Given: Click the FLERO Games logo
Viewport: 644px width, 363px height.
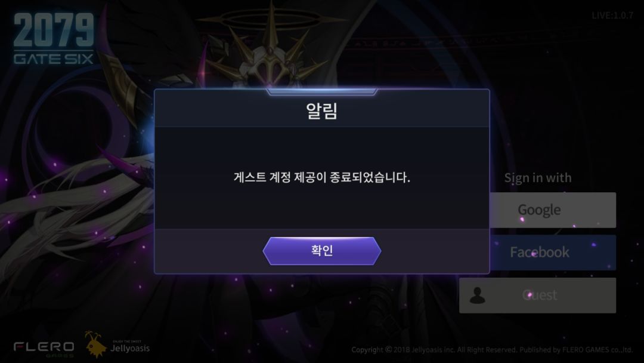Looking at the screenshot, I should pos(44,349).
